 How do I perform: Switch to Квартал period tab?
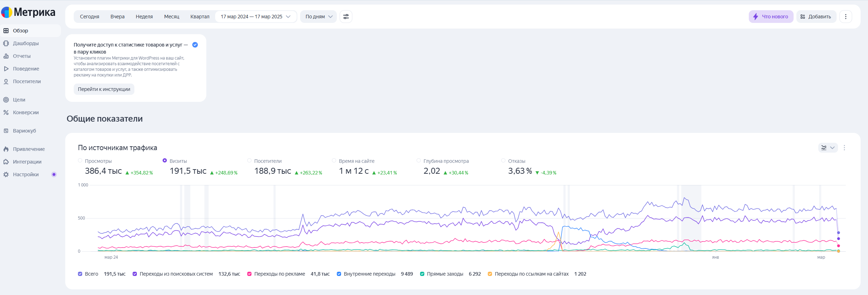200,17
